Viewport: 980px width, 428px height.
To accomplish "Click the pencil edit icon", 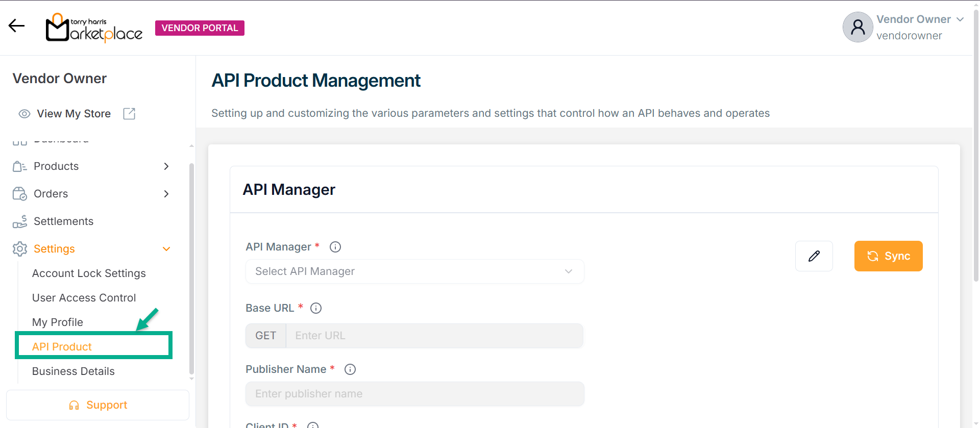I will click(x=814, y=256).
